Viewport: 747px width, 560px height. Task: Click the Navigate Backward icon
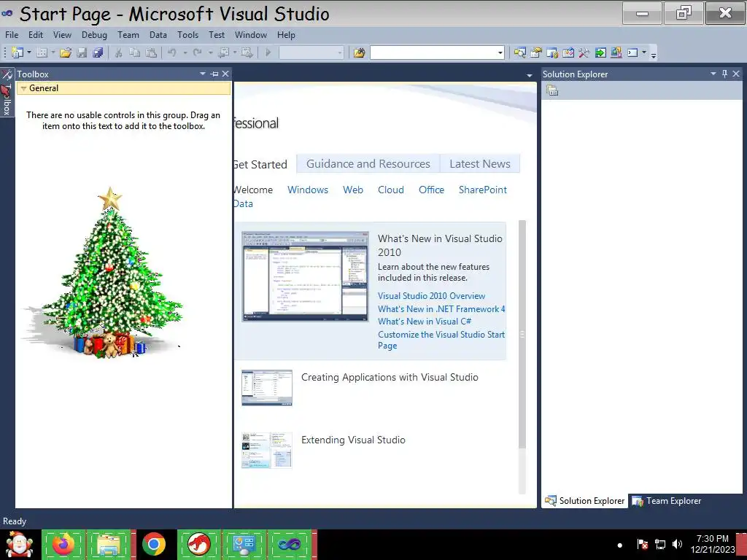[224, 52]
